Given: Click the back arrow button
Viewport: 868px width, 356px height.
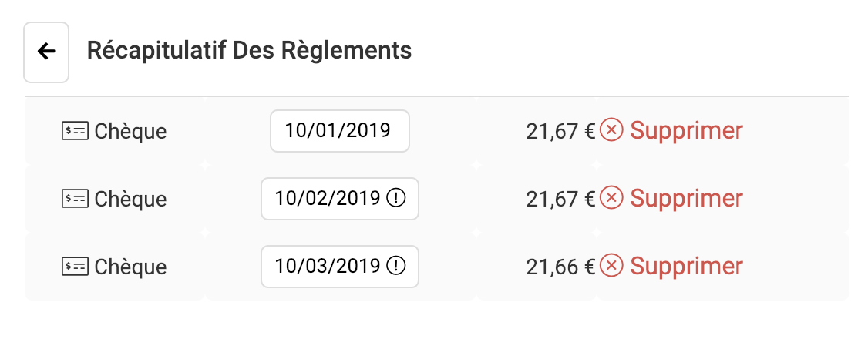Looking at the screenshot, I should [46, 52].
